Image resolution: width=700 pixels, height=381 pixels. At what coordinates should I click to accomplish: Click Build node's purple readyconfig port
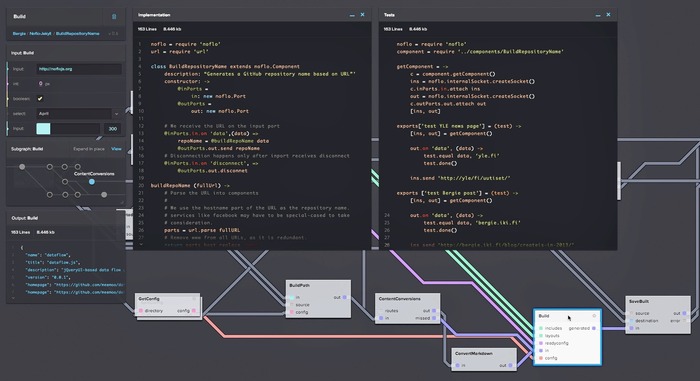click(541, 343)
